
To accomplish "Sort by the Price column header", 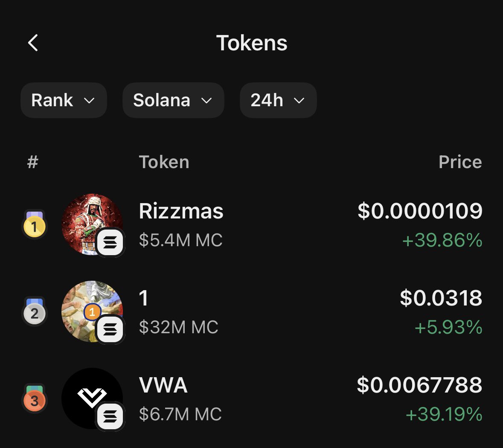I will tap(460, 162).
